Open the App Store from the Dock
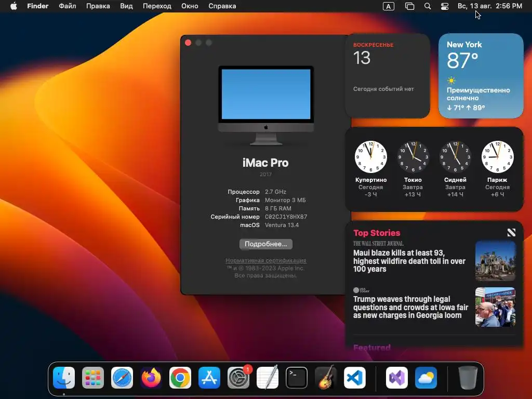The image size is (532, 399). coord(209,378)
